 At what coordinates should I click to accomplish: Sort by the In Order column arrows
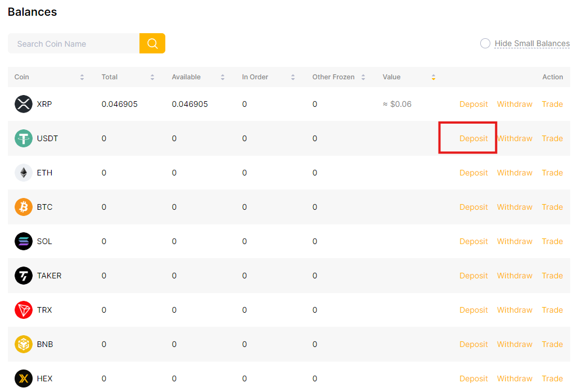pos(293,77)
